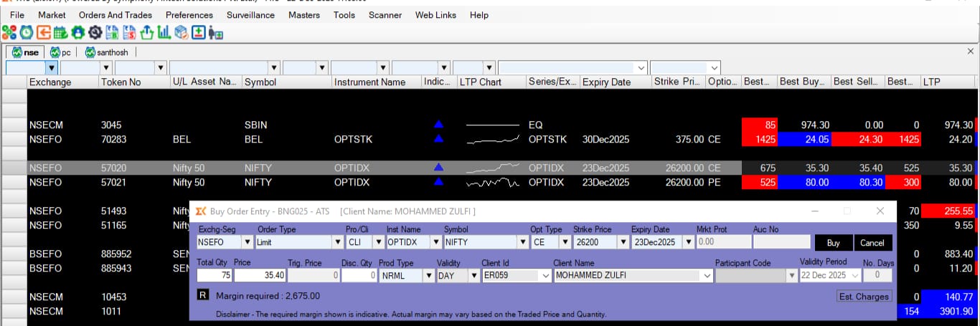Select the SBIN symbol cell
The width and height of the screenshot is (980, 326).
(x=287, y=125)
